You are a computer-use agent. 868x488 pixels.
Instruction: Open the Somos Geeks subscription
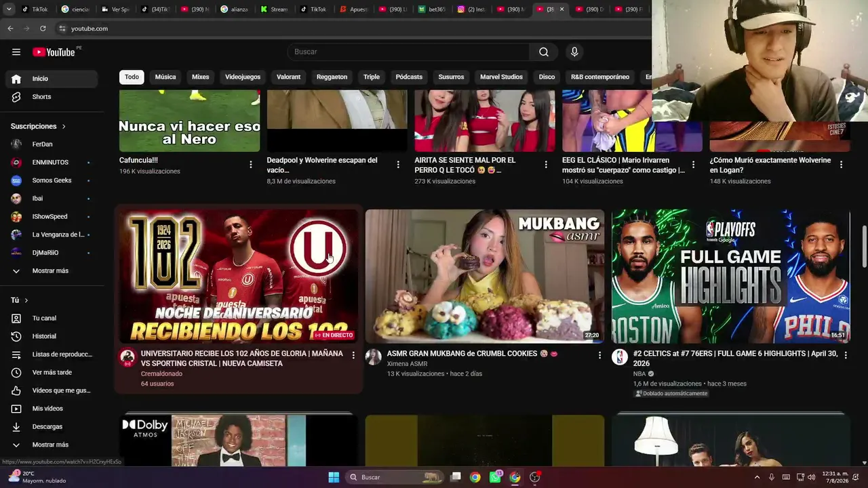[52, 180]
